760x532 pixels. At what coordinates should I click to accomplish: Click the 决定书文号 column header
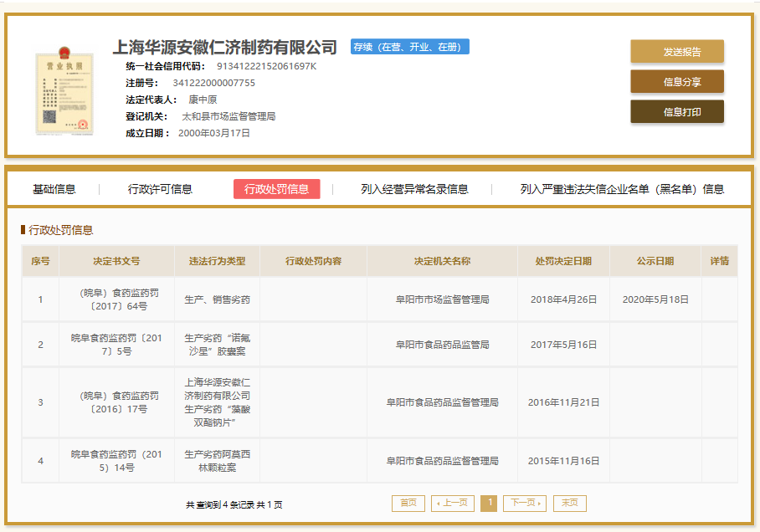pos(116,261)
